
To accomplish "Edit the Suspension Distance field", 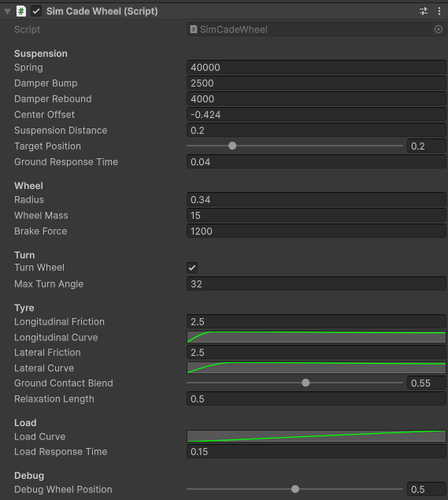I will click(316, 130).
